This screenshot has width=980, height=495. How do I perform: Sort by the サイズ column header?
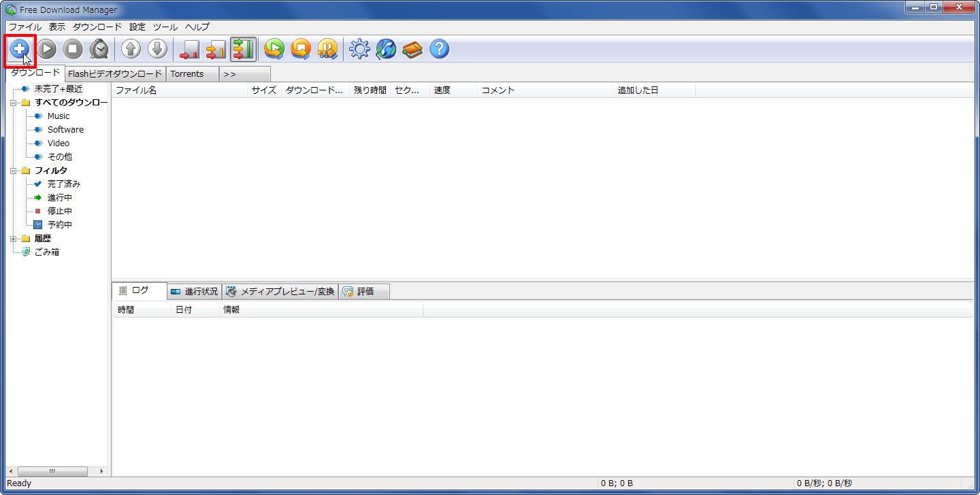point(264,90)
